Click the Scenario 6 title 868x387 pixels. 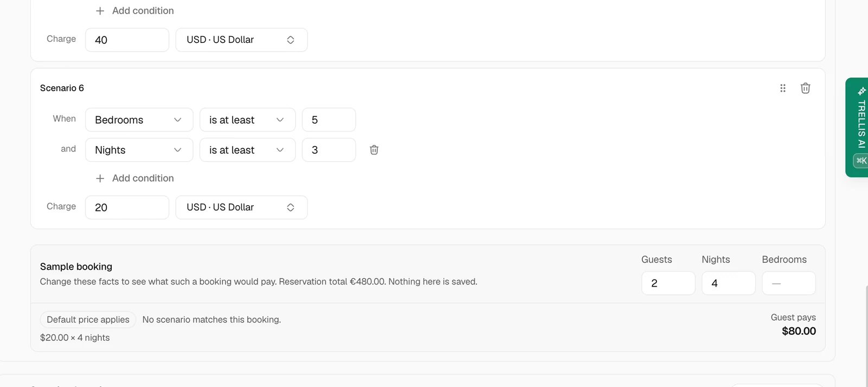pyautogui.click(x=62, y=88)
